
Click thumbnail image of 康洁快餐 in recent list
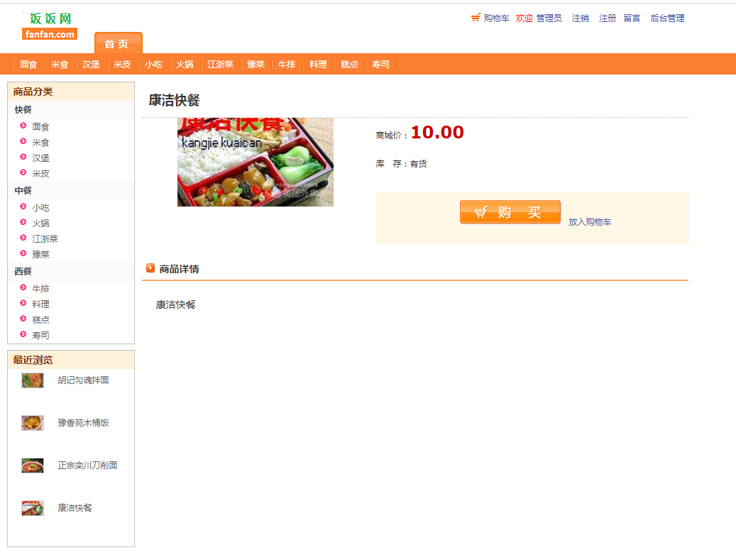(x=33, y=508)
